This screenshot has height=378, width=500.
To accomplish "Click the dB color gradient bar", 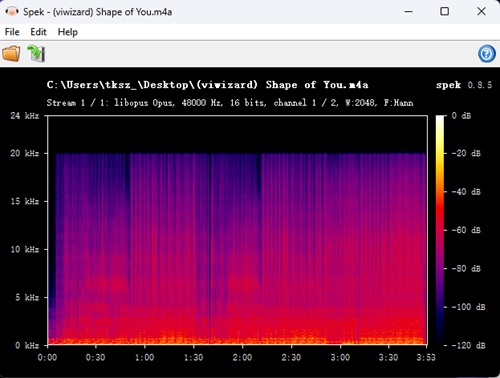I will tap(440, 230).
